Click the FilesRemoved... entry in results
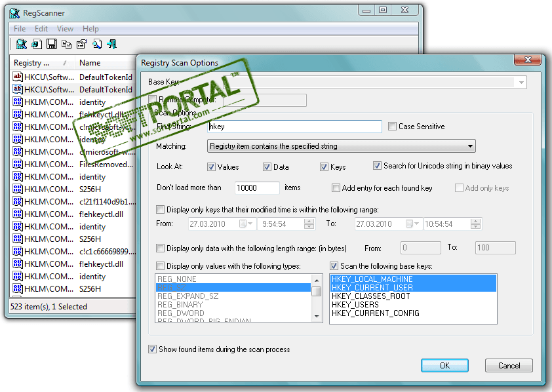 tap(106, 165)
